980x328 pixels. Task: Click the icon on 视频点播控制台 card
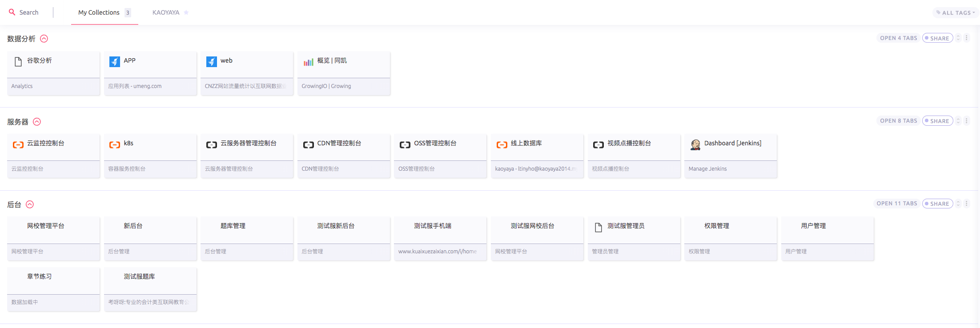(x=598, y=144)
